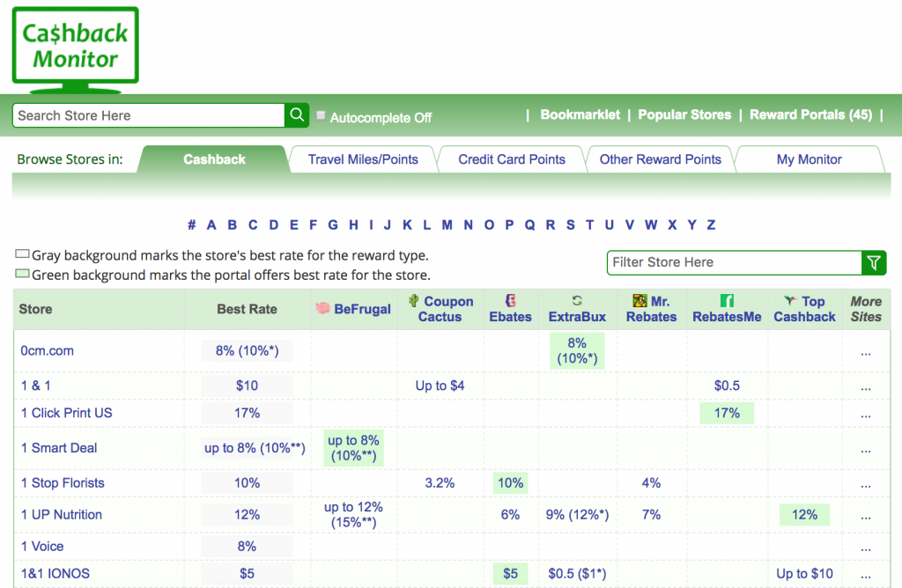Click Ebates $5 rate for 1&1 IONOS

click(x=510, y=573)
